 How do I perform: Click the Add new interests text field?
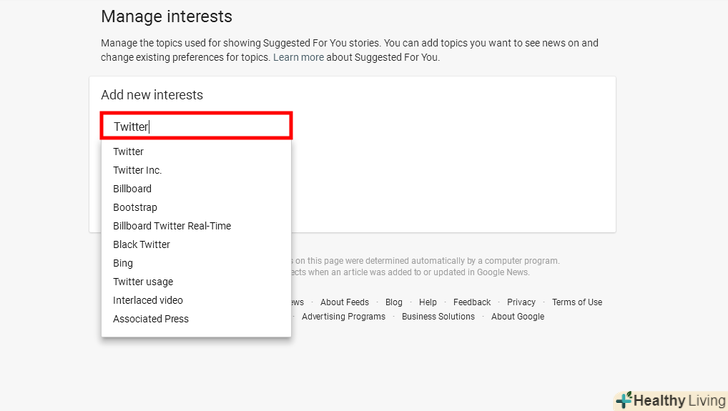click(196, 126)
